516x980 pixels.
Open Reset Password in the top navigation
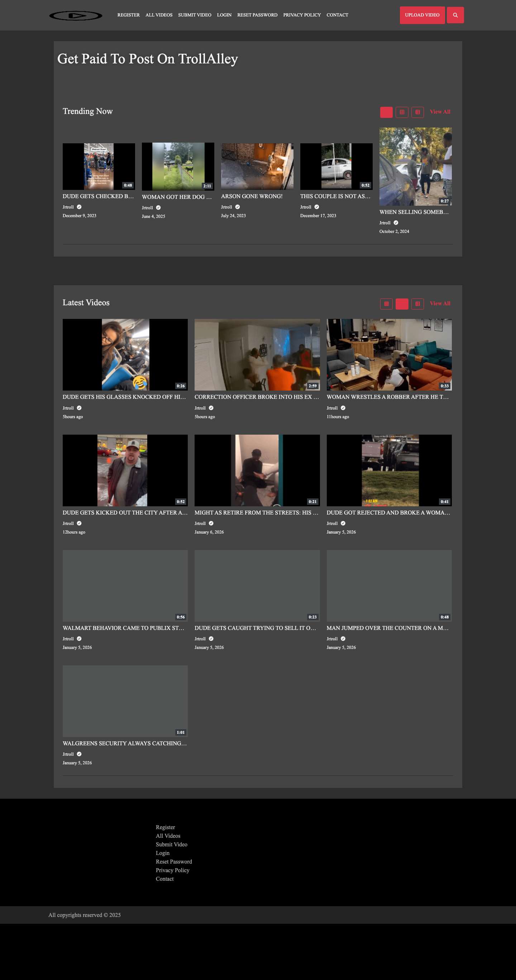257,15
